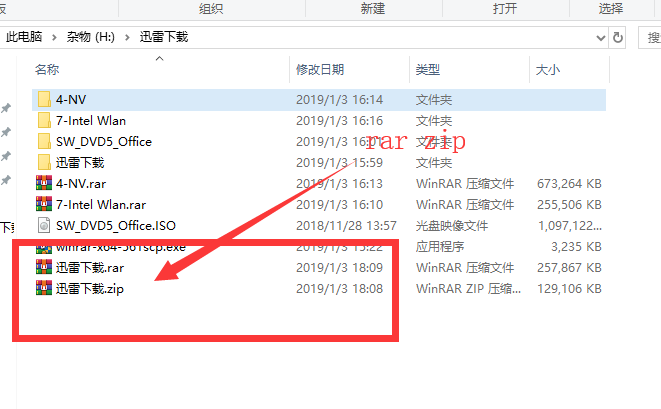Sort files by the 类型 column

[x=428, y=70]
